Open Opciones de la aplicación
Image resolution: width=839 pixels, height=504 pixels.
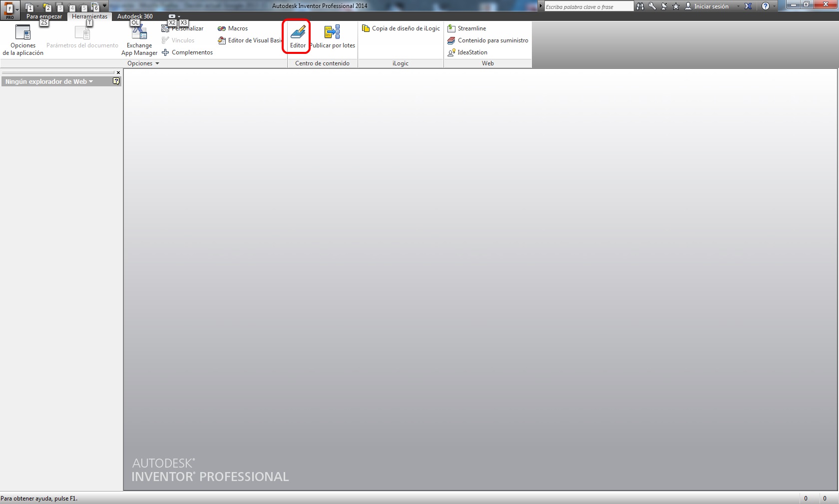(x=23, y=39)
